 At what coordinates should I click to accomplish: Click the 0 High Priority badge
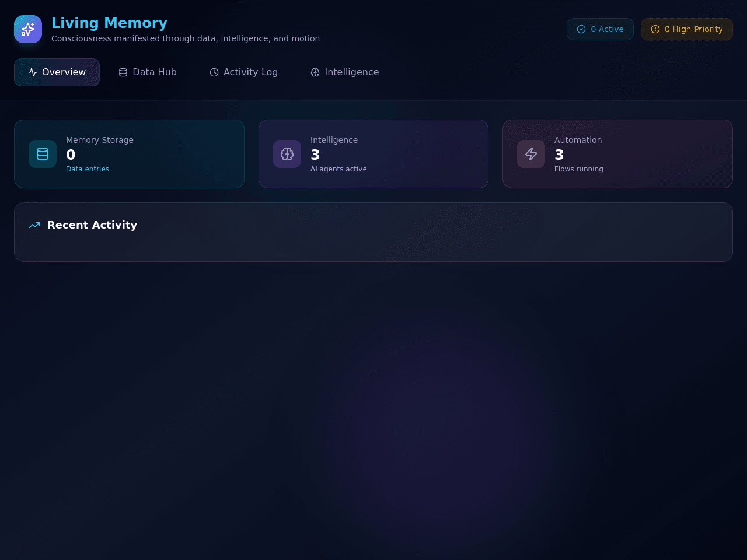pyautogui.click(x=687, y=29)
